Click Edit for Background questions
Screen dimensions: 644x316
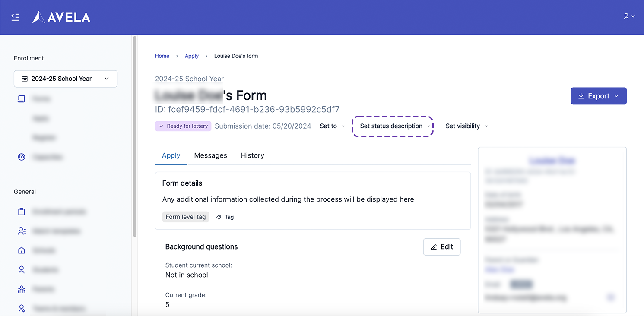point(441,247)
